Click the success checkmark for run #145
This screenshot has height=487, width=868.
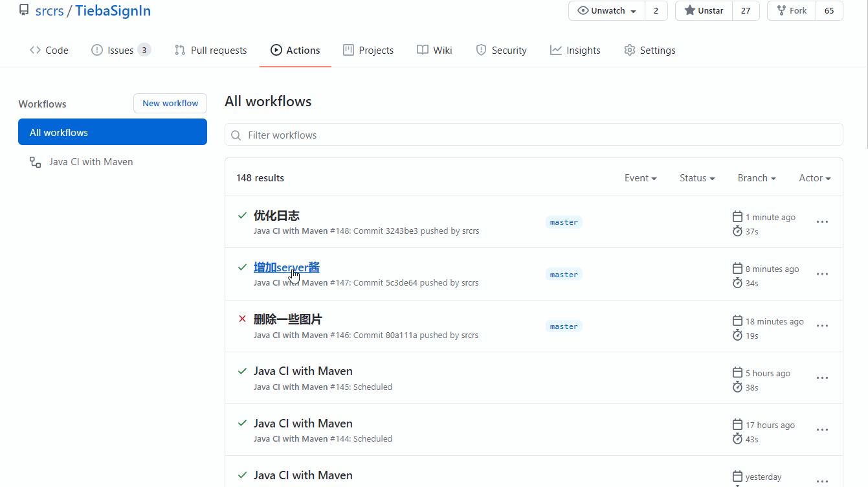pos(242,371)
